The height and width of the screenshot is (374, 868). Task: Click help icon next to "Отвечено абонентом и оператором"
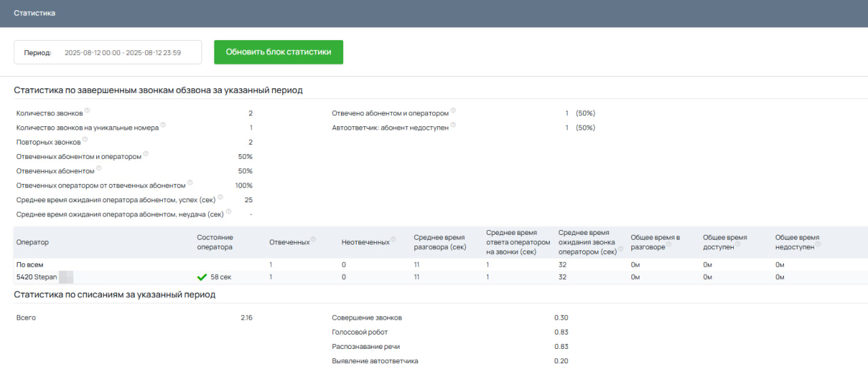click(x=453, y=111)
